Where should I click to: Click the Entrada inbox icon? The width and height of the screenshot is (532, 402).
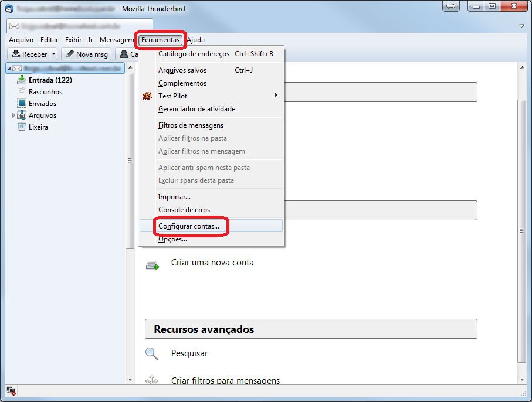(22, 80)
